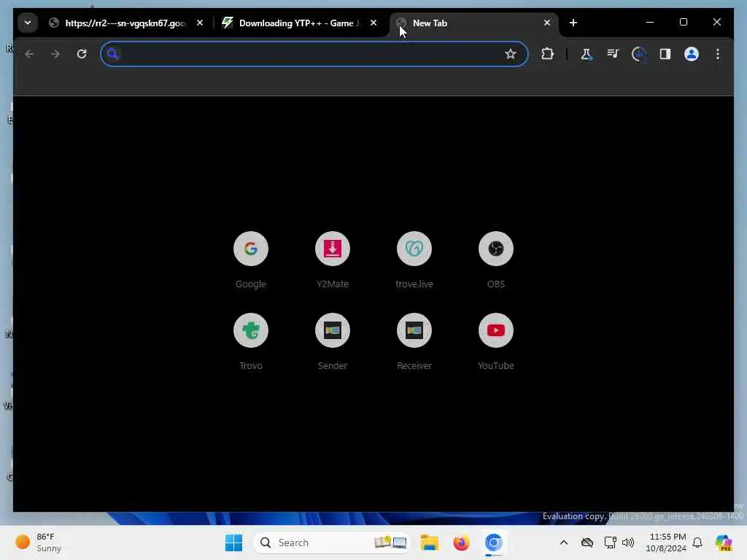747x560 pixels.
Task: Close the Downloading YTP++ tab
Action: (x=373, y=23)
